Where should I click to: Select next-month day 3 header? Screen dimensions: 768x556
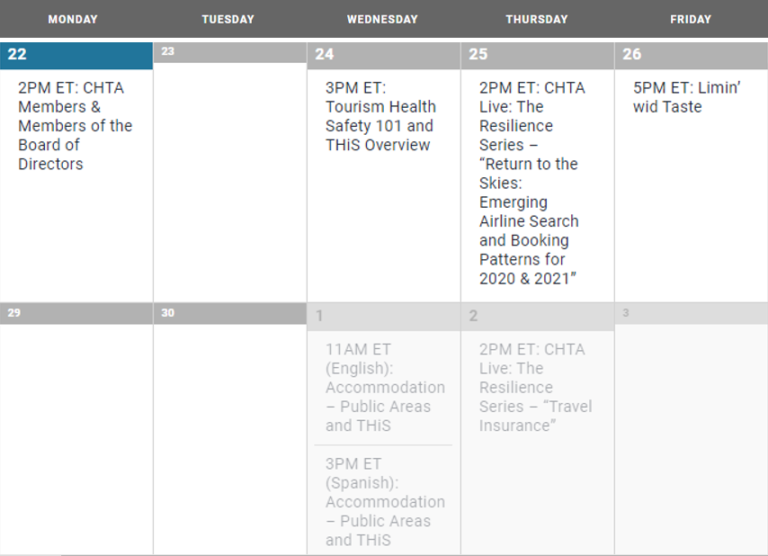[691, 314]
